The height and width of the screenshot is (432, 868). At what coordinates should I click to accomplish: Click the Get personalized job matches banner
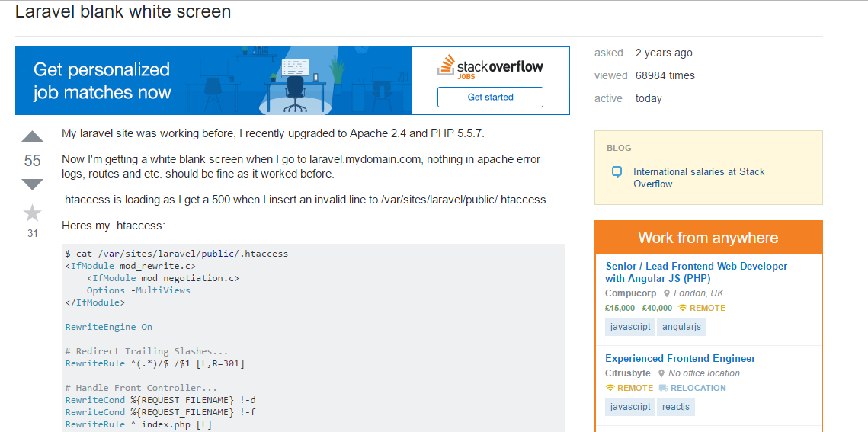(213, 81)
